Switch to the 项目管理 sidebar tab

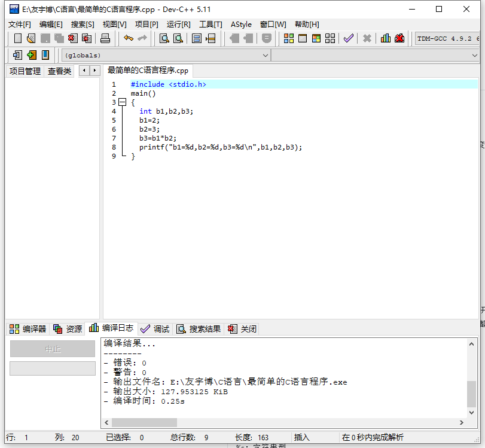coord(25,71)
